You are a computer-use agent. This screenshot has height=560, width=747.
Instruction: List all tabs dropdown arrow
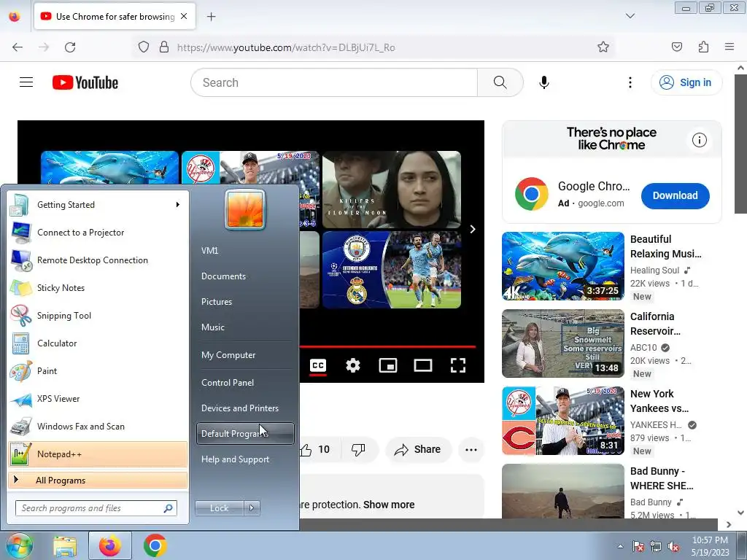630,16
